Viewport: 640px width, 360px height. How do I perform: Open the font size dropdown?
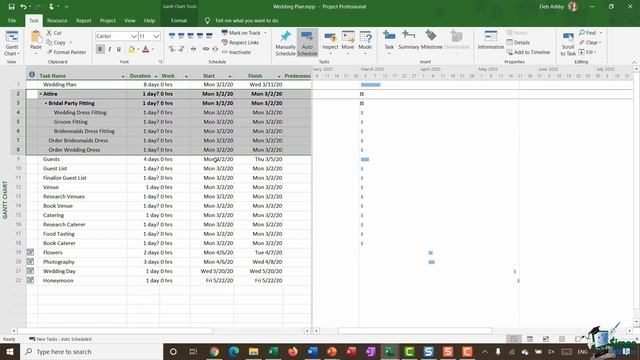tap(156, 36)
